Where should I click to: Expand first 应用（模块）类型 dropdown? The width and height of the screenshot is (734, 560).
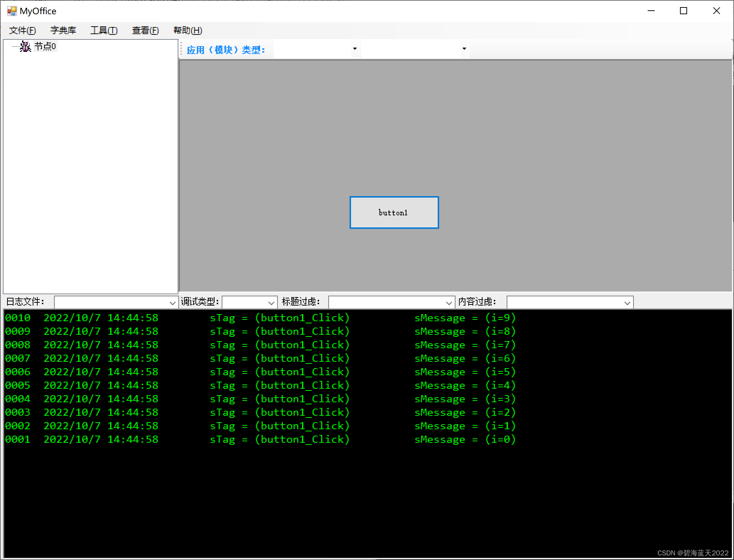click(x=355, y=49)
